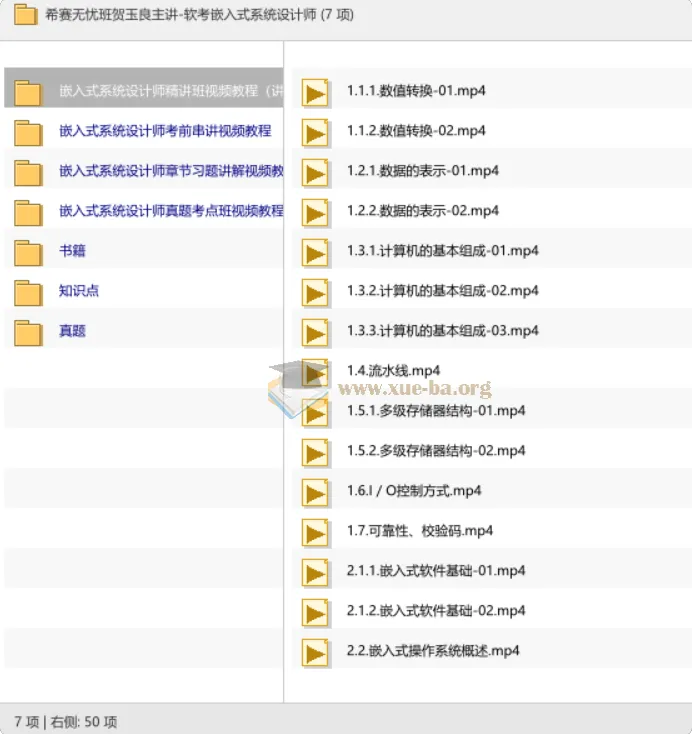The image size is (692, 734).
Task: Click video icon for 1.3.1.计算机的基本组成-01.mp4
Action: click(315, 253)
